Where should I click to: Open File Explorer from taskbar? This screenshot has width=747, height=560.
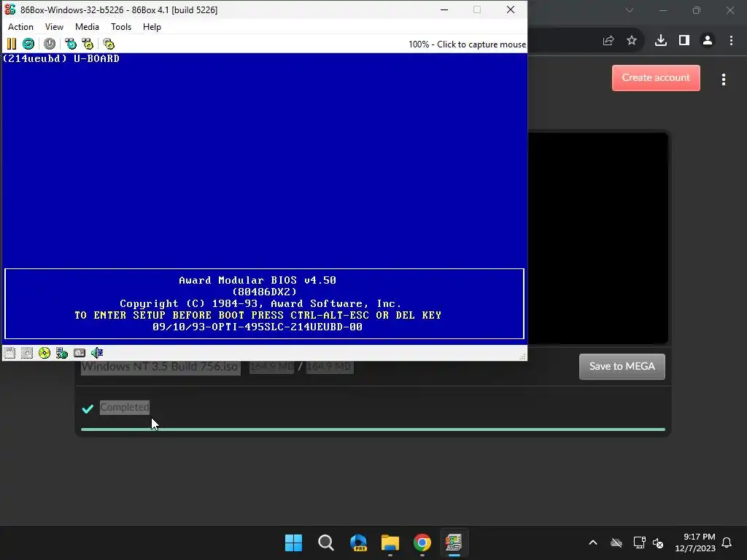pos(390,542)
